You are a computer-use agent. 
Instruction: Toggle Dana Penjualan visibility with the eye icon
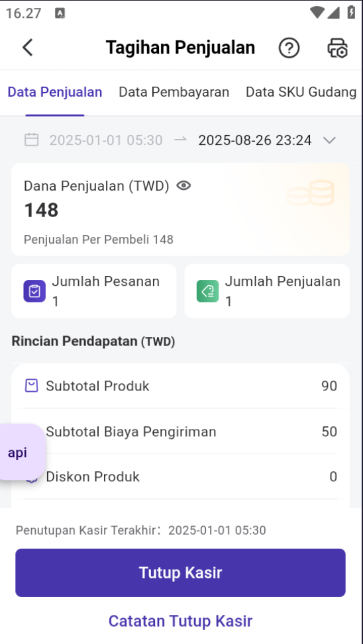[x=183, y=185]
